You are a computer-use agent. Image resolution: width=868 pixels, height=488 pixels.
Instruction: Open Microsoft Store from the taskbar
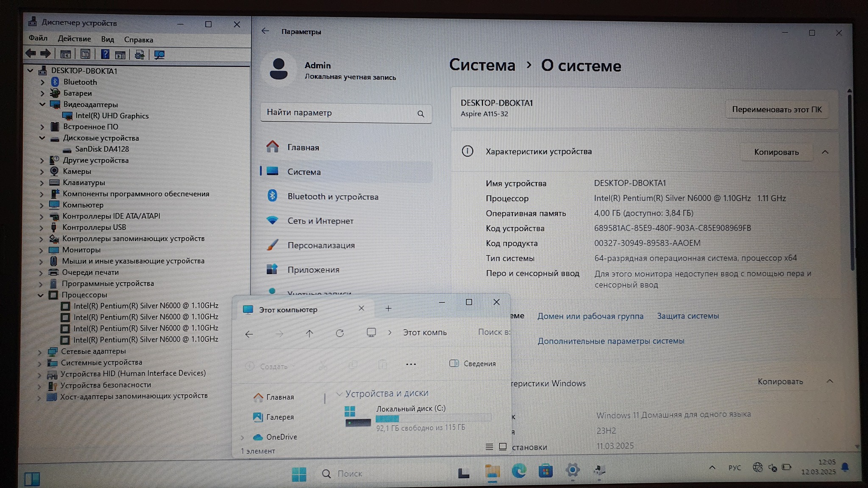click(545, 471)
